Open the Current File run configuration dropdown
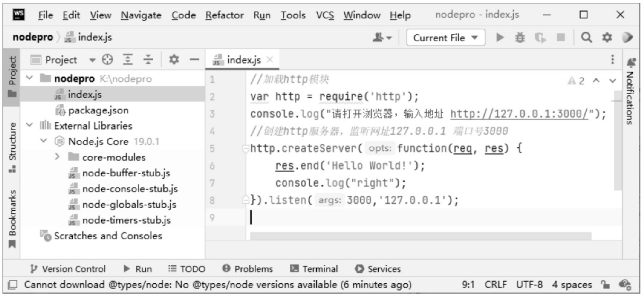Viewport: 644px width, 299px height. pyautogui.click(x=445, y=38)
